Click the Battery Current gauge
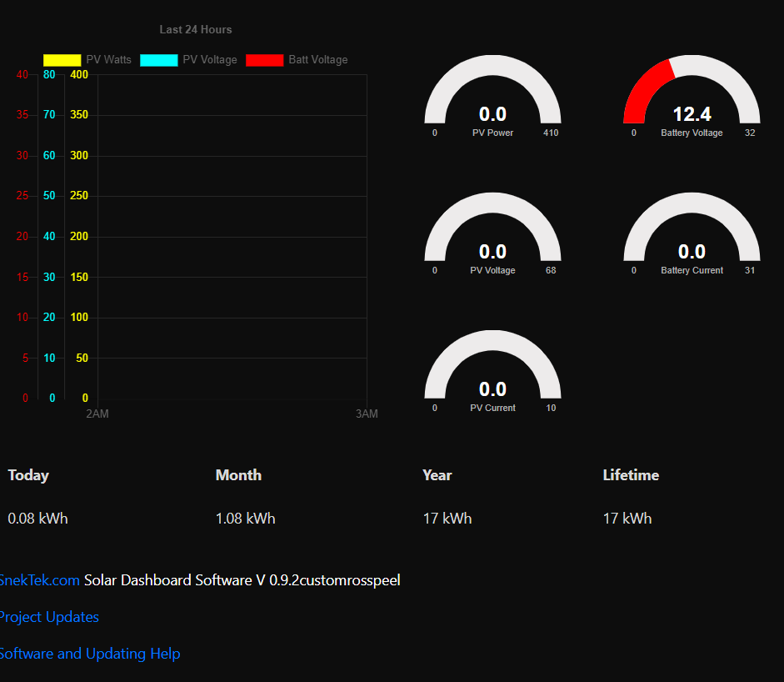The height and width of the screenshot is (682, 784). [692, 229]
